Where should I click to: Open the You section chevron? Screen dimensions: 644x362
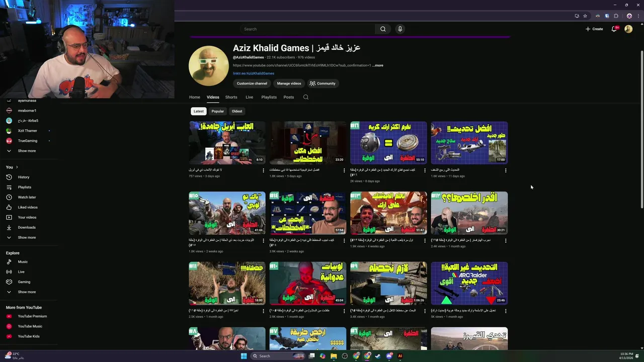(17, 167)
